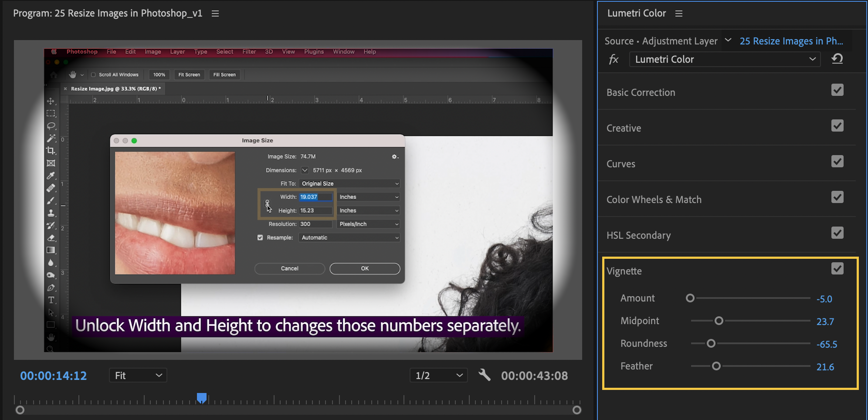Image resolution: width=868 pixels, height=420 pixels.
Task: Click the left zoom scroll bar handle
Action: 20,410
